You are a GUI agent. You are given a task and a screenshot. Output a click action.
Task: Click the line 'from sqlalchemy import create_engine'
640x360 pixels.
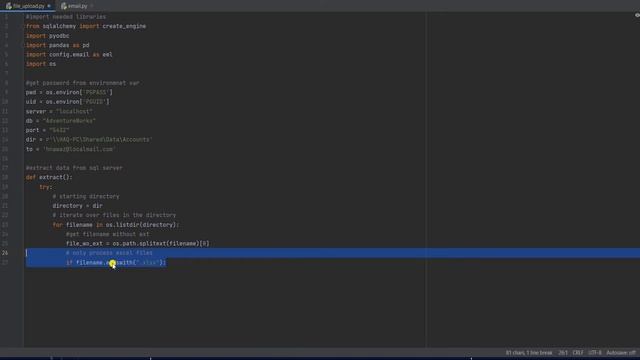[86, 26]
